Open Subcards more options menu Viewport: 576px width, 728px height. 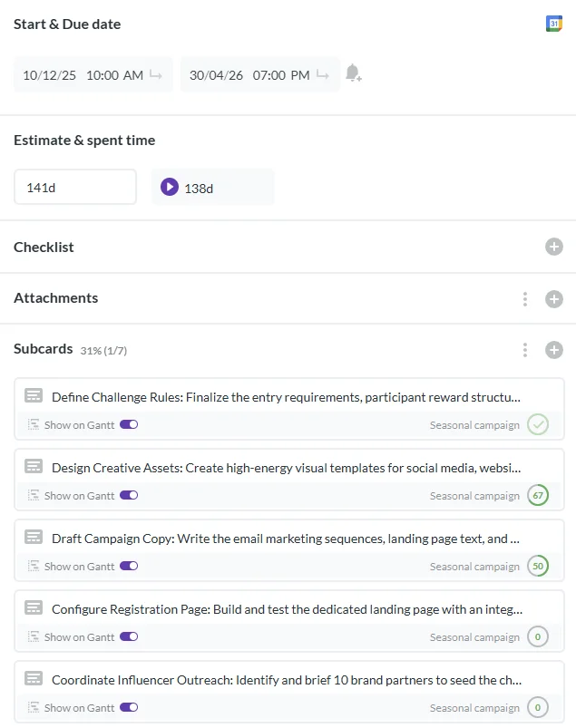coord(525,350)
